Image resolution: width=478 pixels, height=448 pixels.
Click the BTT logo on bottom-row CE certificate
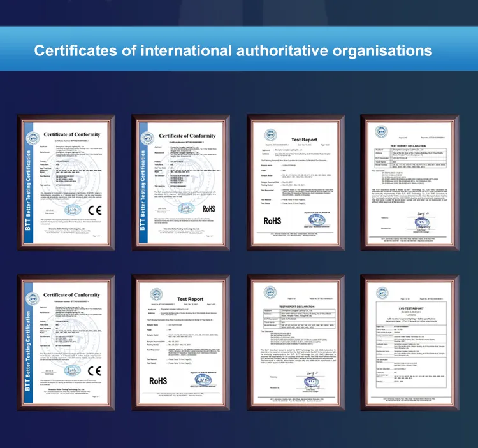coord(33,299)
